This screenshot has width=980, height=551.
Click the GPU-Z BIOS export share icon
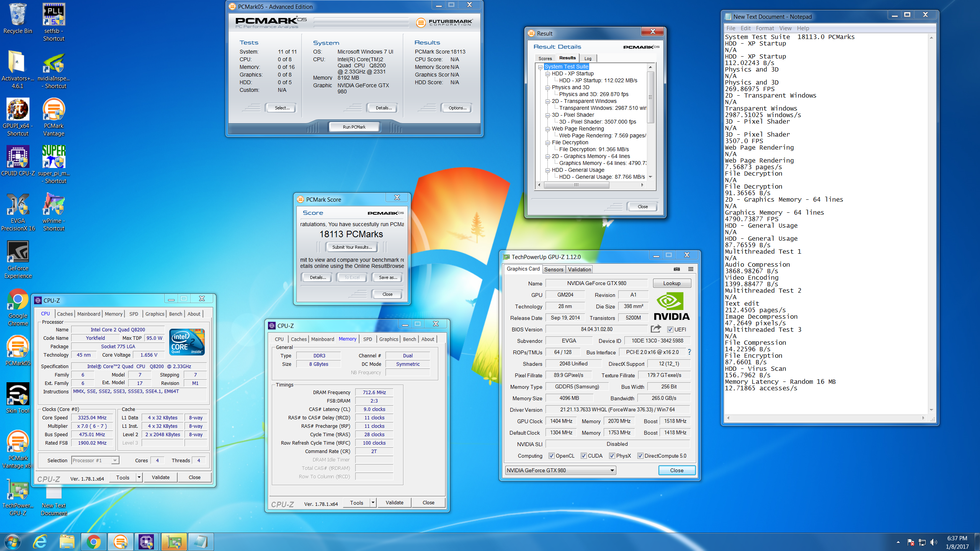pos(656,329)
